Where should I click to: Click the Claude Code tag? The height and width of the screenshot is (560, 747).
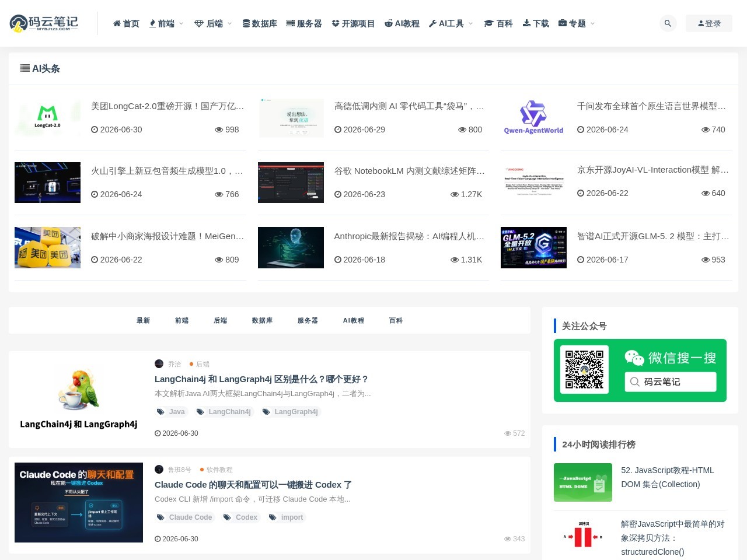(x=185, y=517)
